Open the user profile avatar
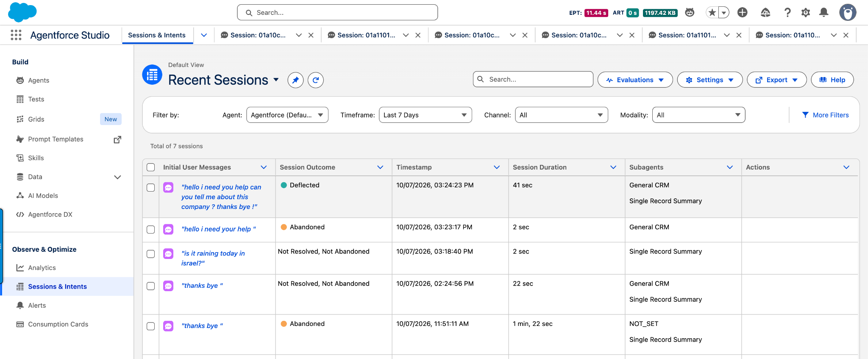The image size is (868, 359). click(848, 12)
